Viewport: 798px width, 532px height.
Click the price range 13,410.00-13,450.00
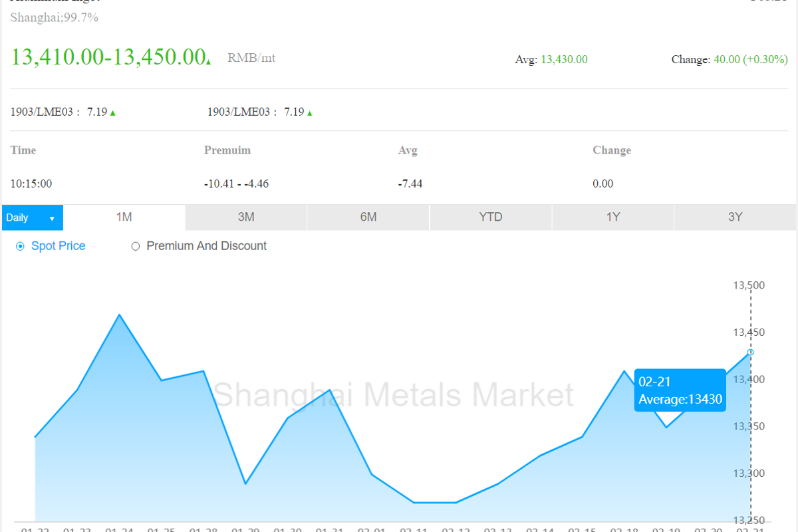(x=108, y=57)
